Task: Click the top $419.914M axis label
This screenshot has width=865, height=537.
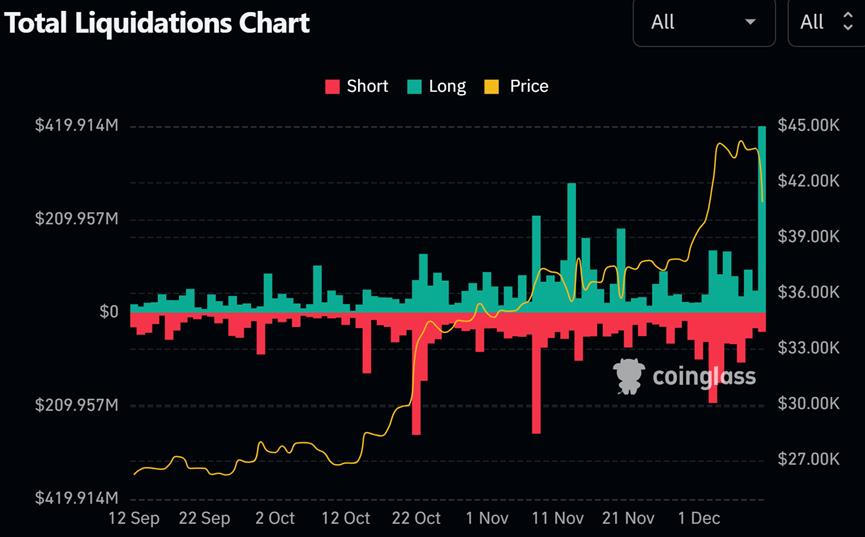Action: tap(77, 125)
